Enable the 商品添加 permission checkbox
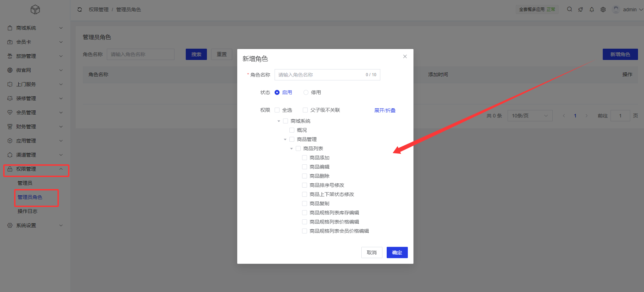Image resolution: width=644 pixels, height=292 pixels. pos(305,158)
